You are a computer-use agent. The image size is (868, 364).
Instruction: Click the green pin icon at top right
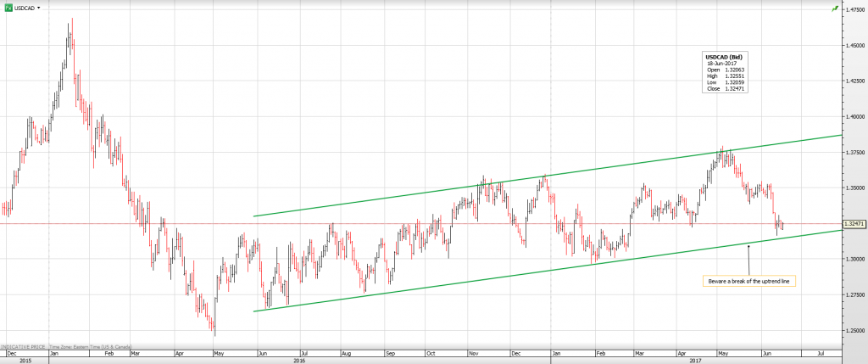[x=836, y=8]
